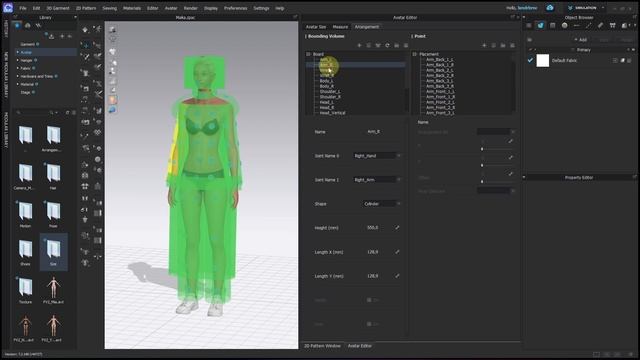This screenshot has height=360, width=640.
Task: Switch to the Measure tab
Action: 340,27
